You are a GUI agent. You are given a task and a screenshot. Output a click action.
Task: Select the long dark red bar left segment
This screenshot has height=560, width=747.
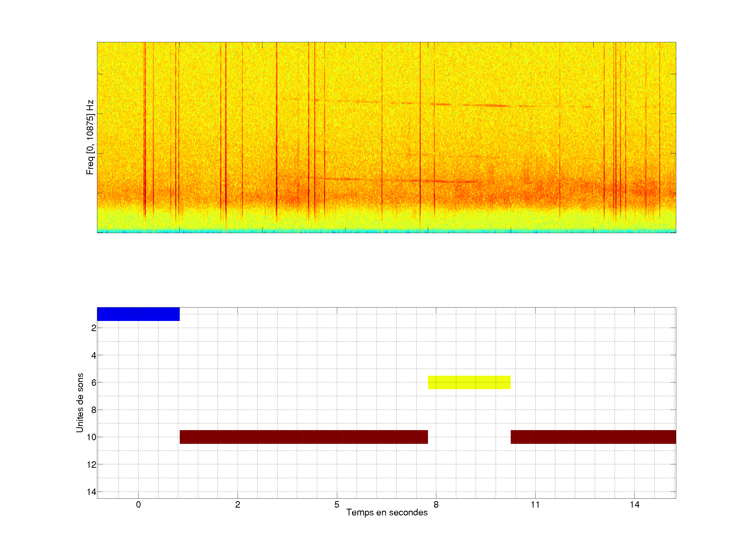point(303,437)
